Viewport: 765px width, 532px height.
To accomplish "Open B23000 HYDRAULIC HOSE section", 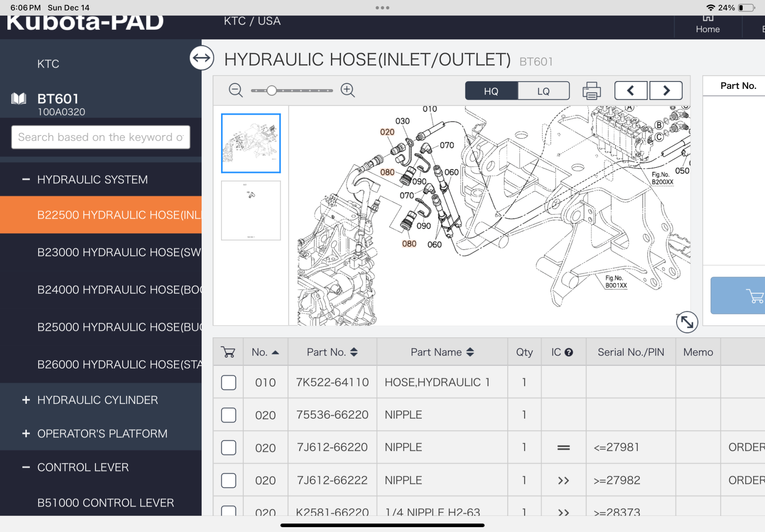I will pos(119,252).
